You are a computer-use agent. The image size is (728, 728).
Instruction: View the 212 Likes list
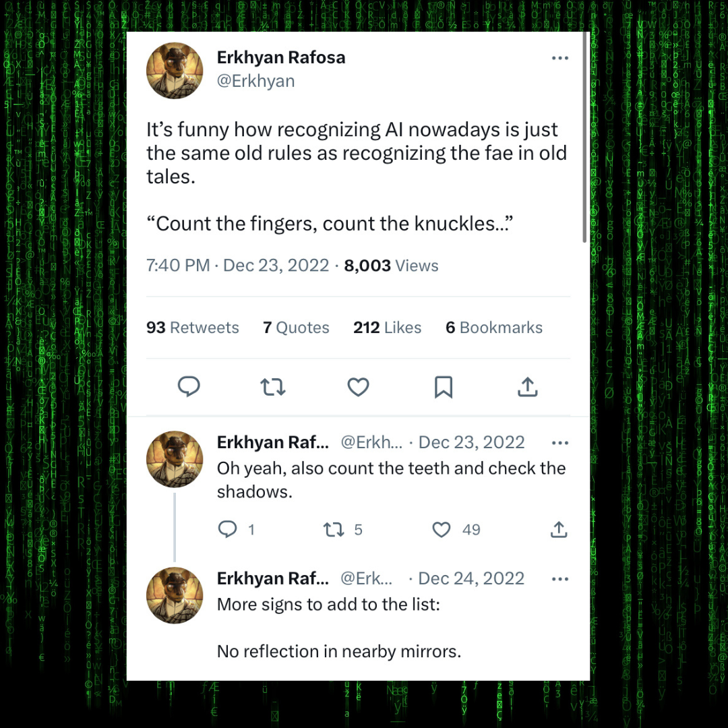(387, 328)
